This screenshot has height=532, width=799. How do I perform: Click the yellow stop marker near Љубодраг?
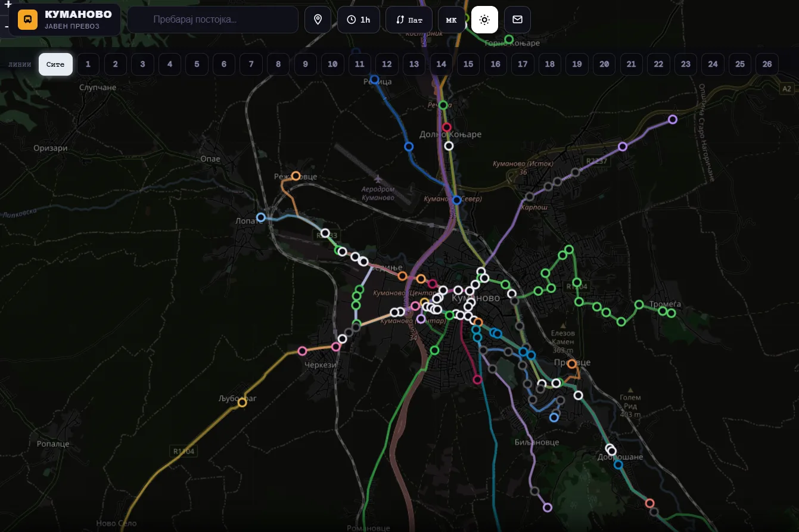[x=242, y=403]
